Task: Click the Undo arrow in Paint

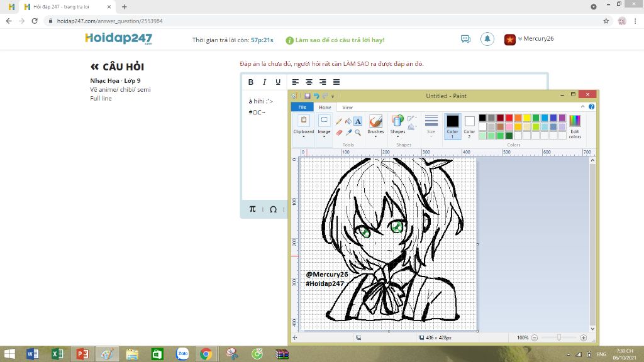Action: 316,96
